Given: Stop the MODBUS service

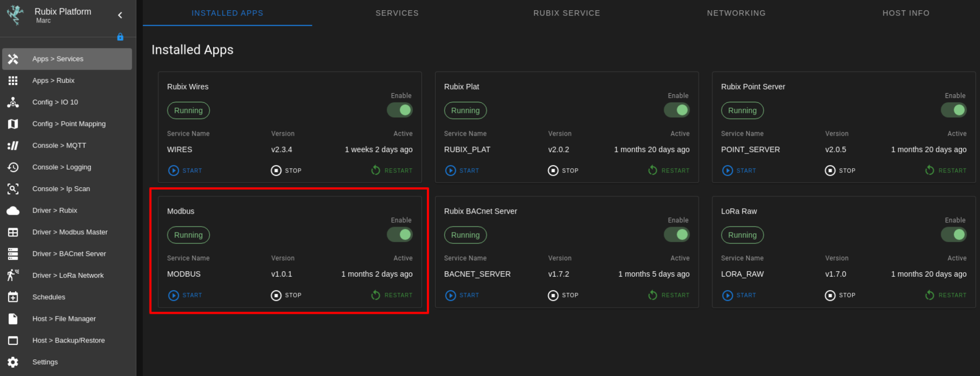Looking at the screenshot, I should [x=286, y=295].
